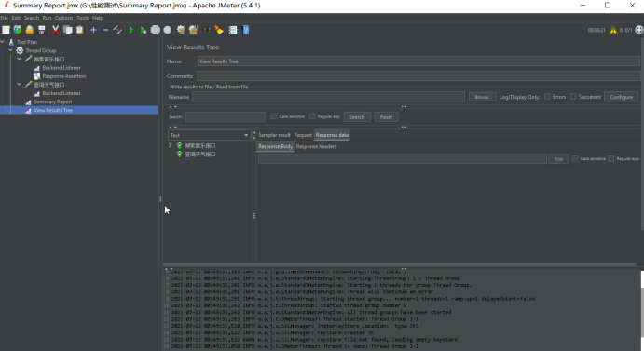
Task: Click the remote engines globe icon
Action: (x=639, y=30)
